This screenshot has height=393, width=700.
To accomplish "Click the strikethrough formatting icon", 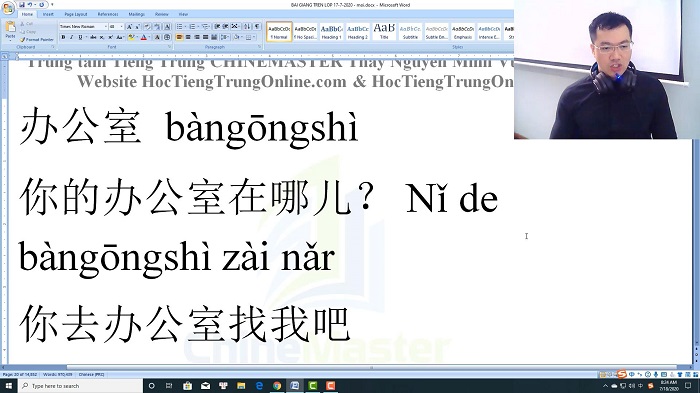I will [x=93, y=38].
